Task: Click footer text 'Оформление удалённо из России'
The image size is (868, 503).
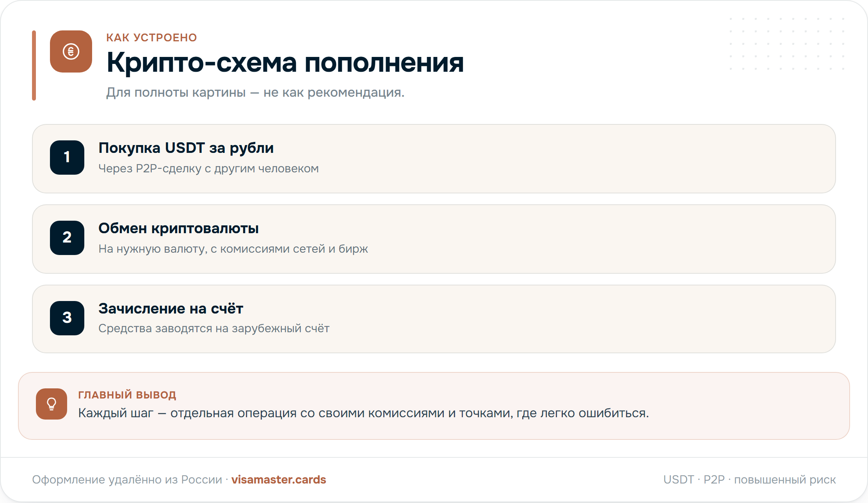Action: [127, 480]
